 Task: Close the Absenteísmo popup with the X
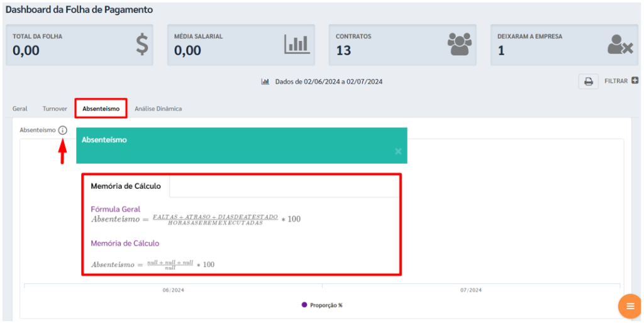pyautogui.click(x=397, y=152)
